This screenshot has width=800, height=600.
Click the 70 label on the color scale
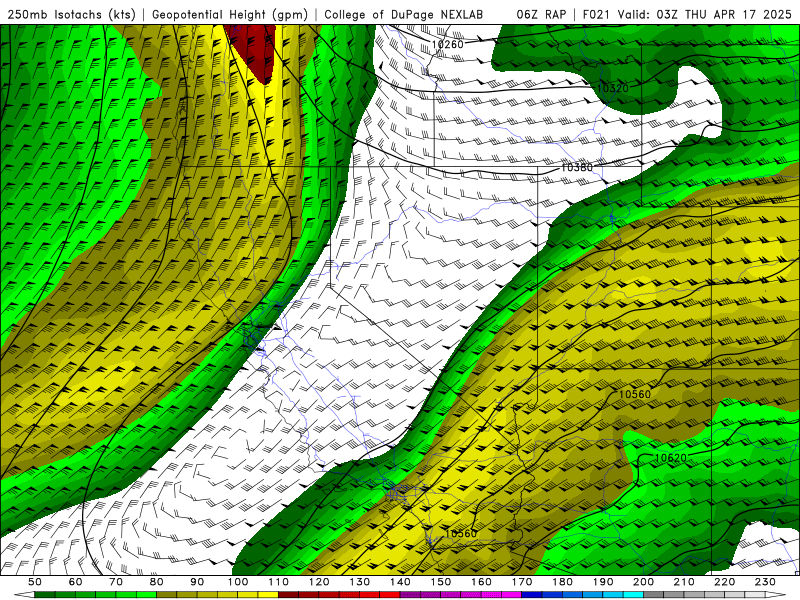click(116, 582)
